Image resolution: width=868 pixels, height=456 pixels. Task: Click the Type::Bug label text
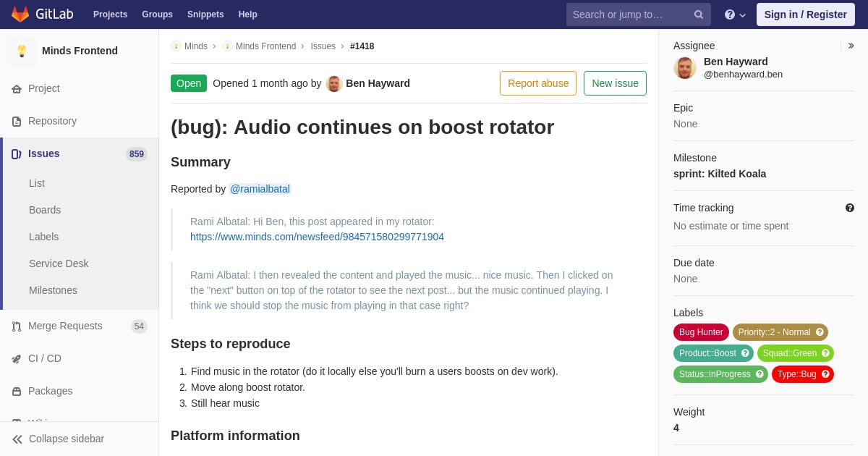coord(796,374)
